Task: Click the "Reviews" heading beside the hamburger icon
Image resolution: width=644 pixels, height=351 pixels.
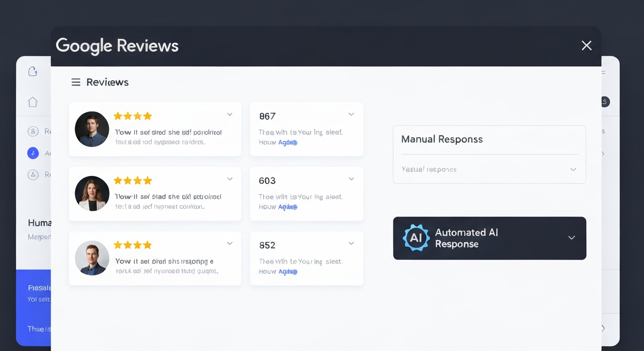Action: pyautogui.click(x=107, y=82)
